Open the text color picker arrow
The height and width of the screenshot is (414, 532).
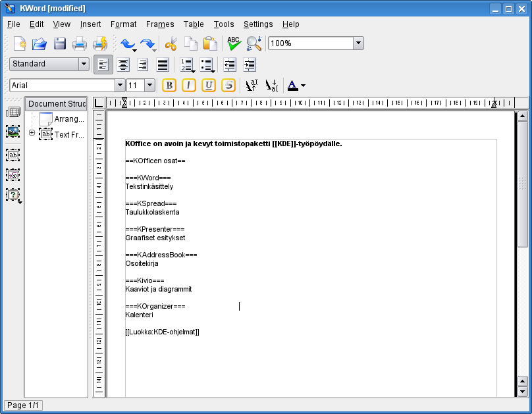click(x=303, y=86)
